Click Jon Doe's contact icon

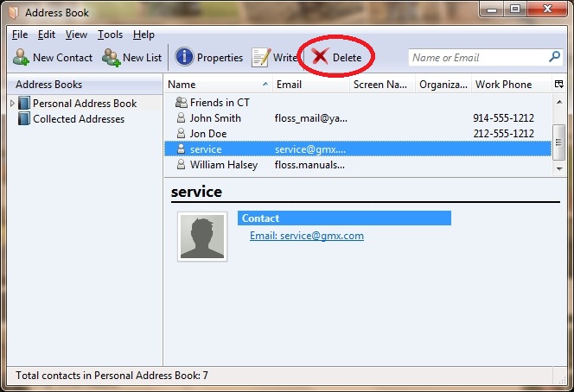[x=181, y=133]
